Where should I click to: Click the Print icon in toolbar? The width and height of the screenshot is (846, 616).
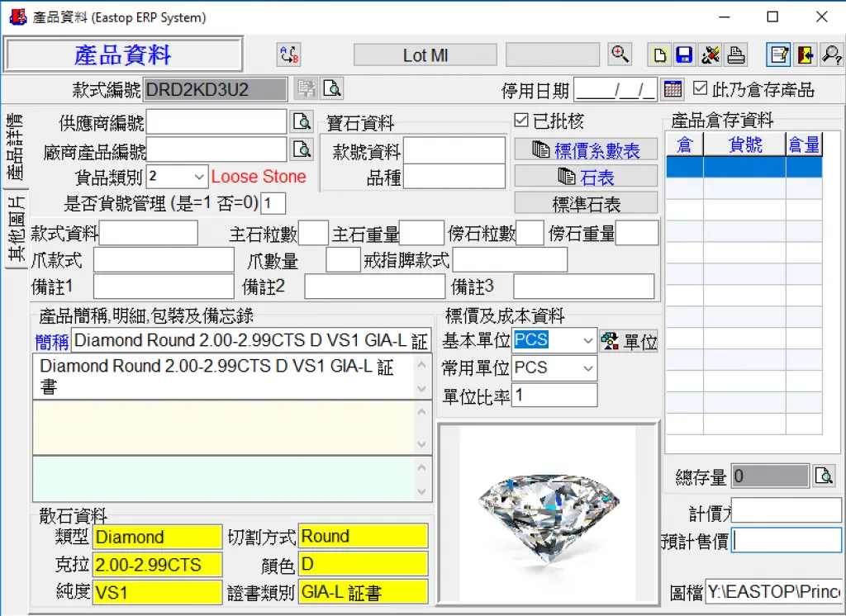(736, 55)
